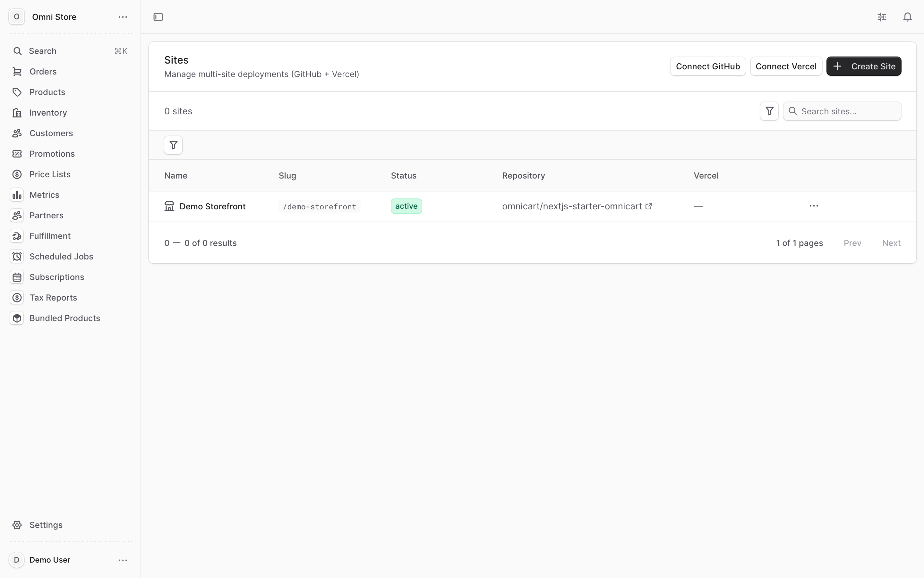This screenshot has width=924, height=578.
Task: Open Settings
Action: tap(70, 525)
